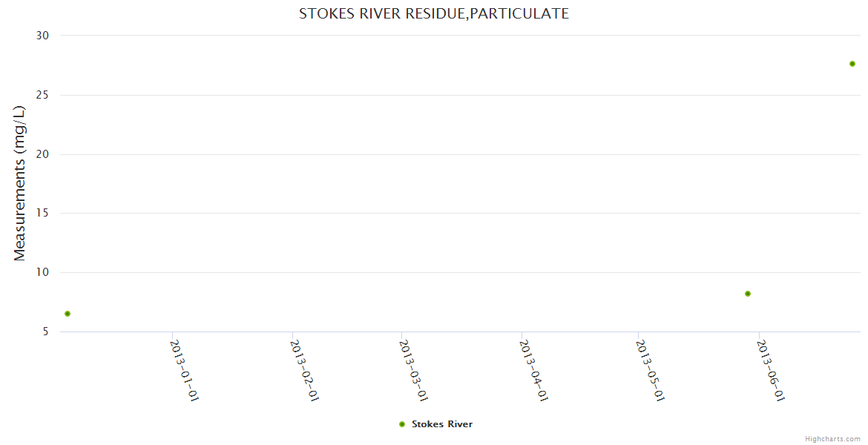Click the 2013-04-01 x-axis label
Image resolution: width=868 pixels, height=445 pixels.
point(533,370)
